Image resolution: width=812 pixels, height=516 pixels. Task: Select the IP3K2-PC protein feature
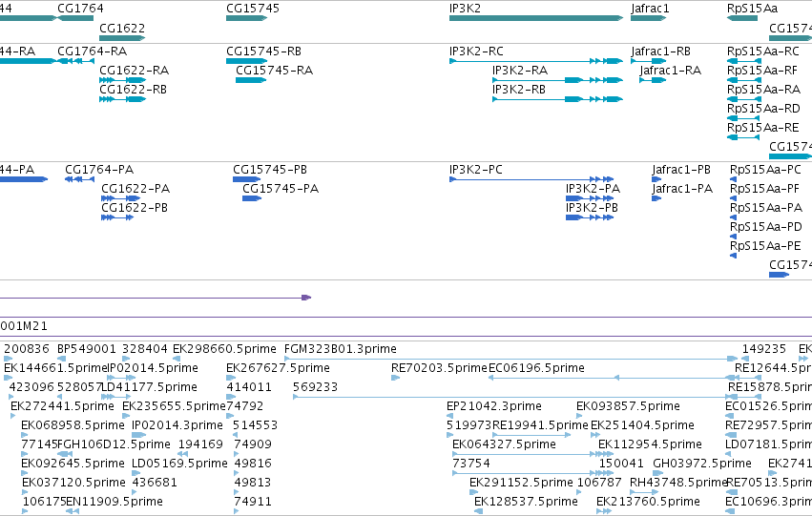[531, 179]
